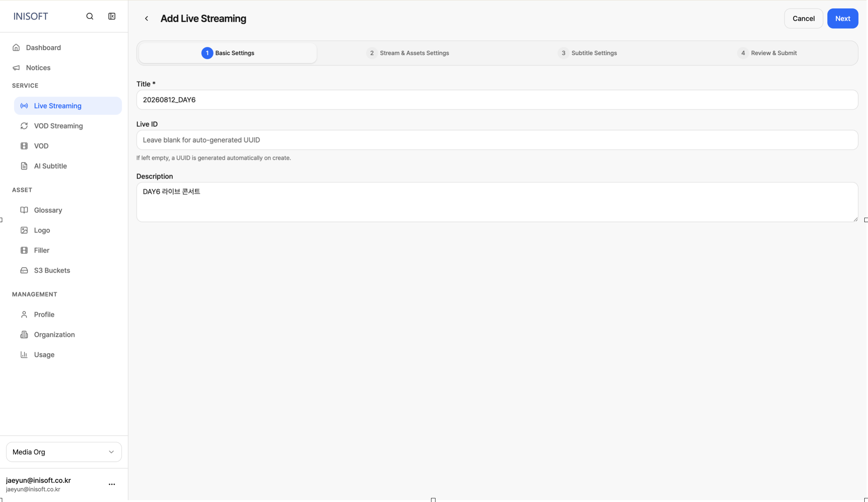The height and width of the screenshot is (502, 868).
Task: Open the Glossary book icon
Action: [x=24, y=210]
